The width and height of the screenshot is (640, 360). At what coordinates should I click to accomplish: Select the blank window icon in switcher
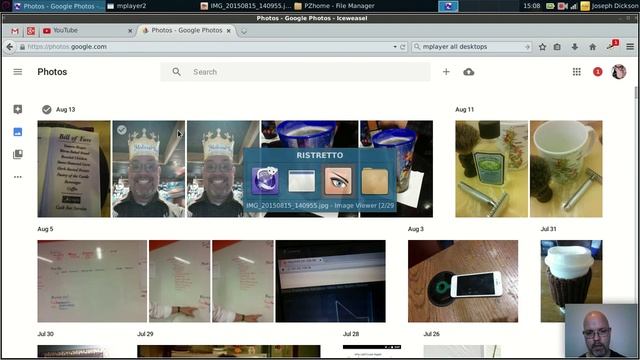[x=301, y=181]
